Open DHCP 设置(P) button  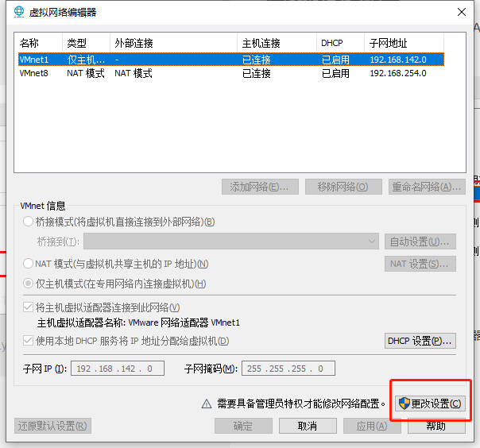420,341
